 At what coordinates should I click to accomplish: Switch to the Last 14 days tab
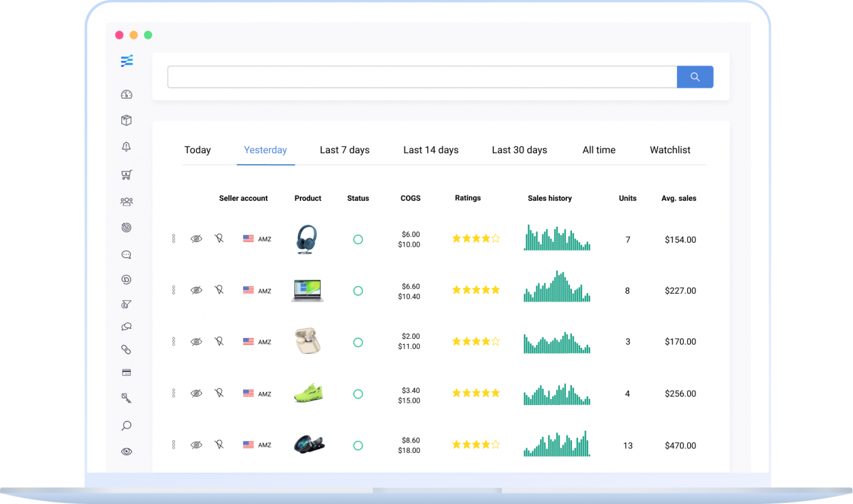coord(431,150)
